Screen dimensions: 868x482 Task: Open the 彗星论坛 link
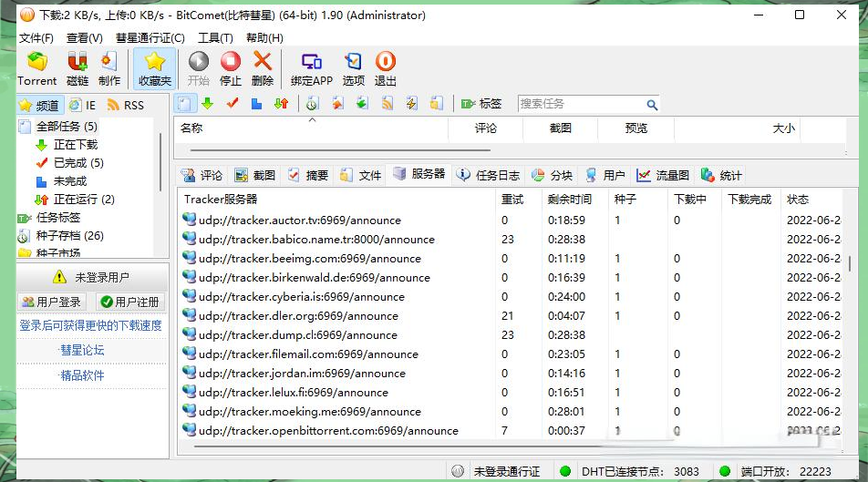tap(82, 350)
